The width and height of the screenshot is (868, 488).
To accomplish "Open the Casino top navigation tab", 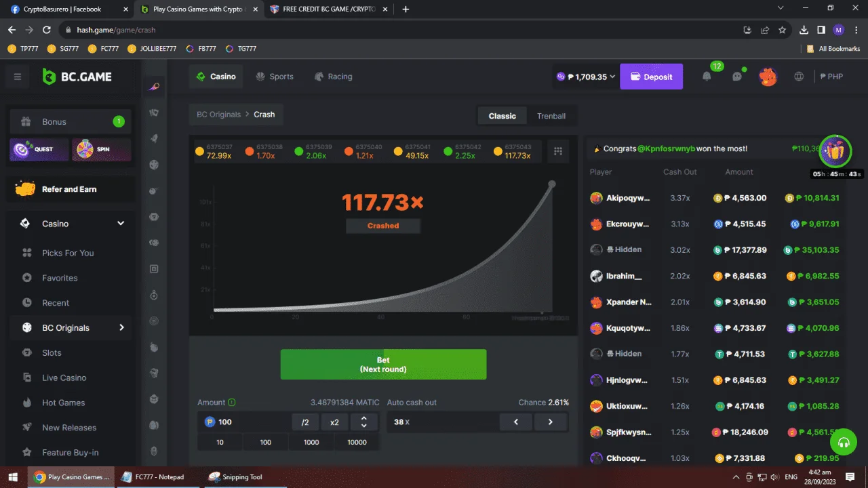I will [216, 77].
